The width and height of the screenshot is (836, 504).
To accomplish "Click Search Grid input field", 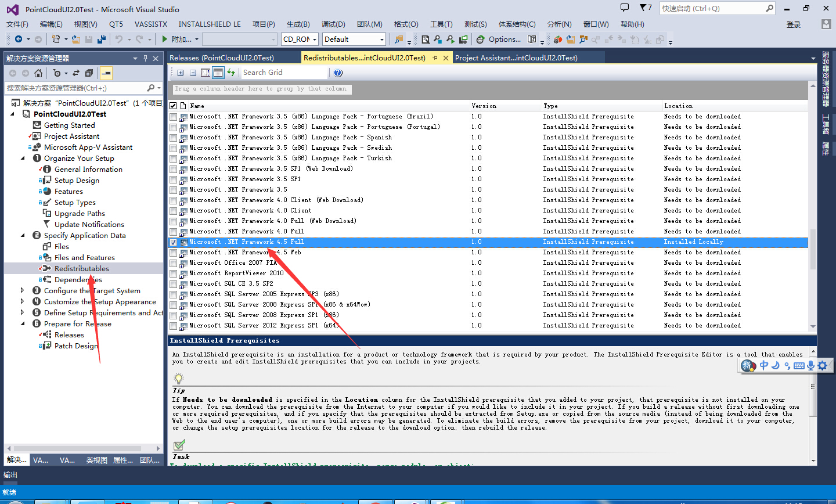I will (284, 73).
